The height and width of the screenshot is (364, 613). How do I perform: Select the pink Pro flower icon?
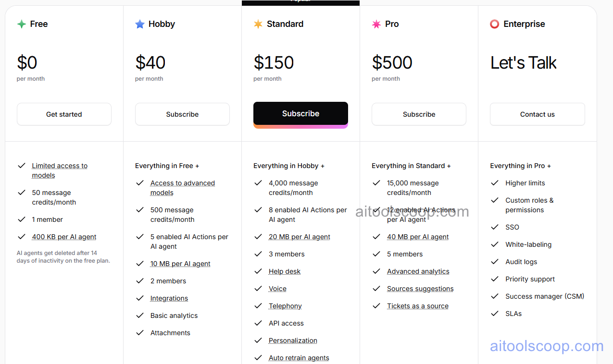[376, 24]
